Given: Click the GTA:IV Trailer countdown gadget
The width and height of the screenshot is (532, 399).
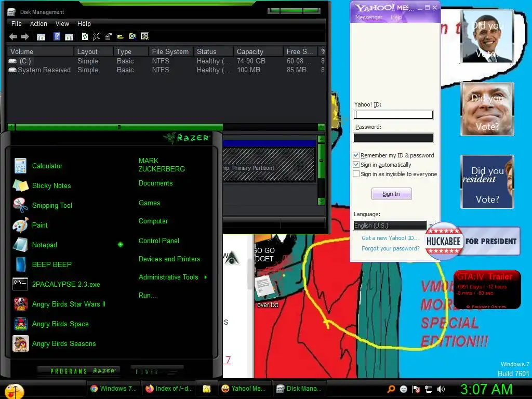Looking at the screenshot, I should [487, 289].
